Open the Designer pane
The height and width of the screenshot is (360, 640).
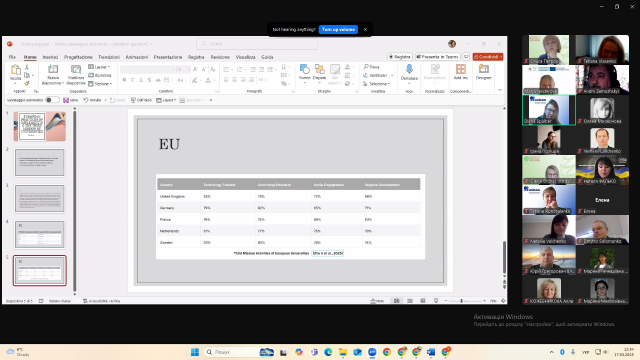484,72
